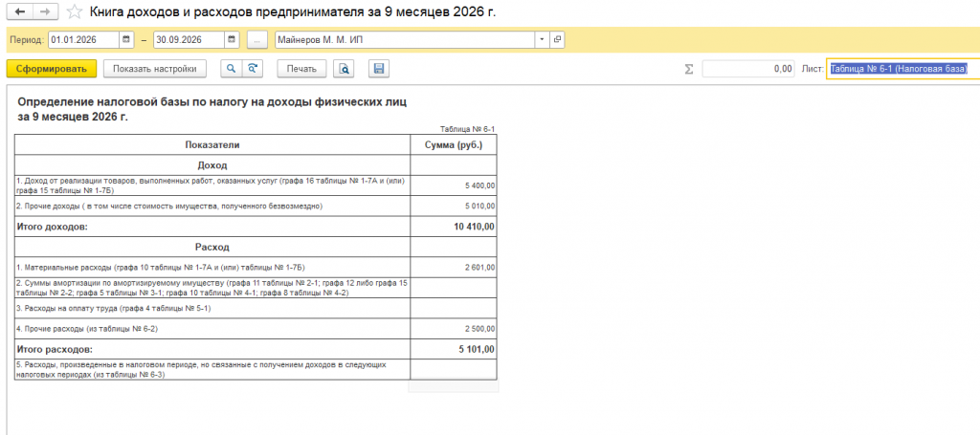Select material expenses value 2 601,00

click(455, 267)
